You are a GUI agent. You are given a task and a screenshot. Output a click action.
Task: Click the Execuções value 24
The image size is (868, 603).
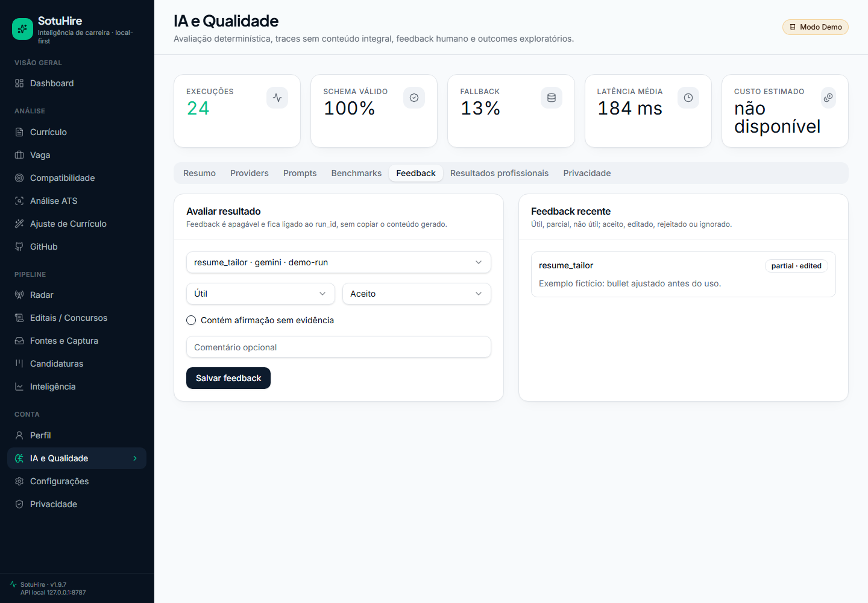coord(198,109)
